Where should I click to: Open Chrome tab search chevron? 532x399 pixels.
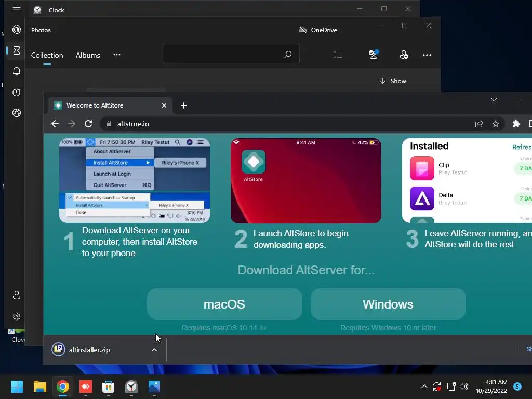pyautogui.click(x=494, y=100)
